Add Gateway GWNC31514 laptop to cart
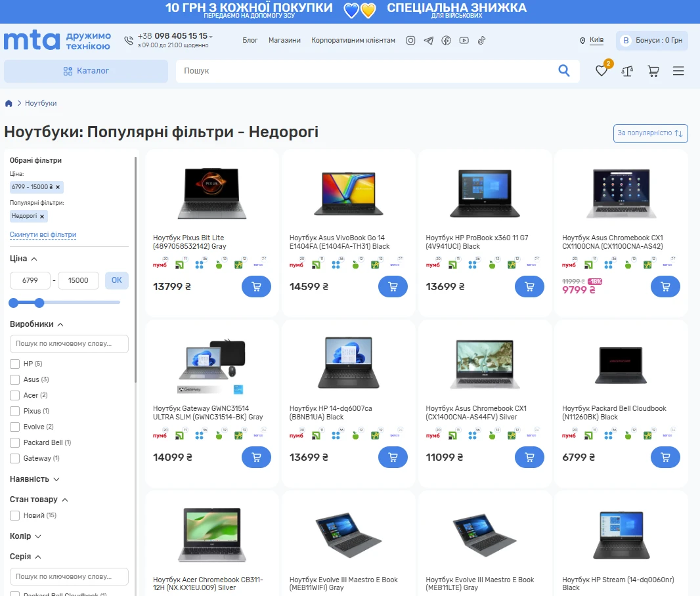The image size is (700, 596). click(x=256, y=457)
